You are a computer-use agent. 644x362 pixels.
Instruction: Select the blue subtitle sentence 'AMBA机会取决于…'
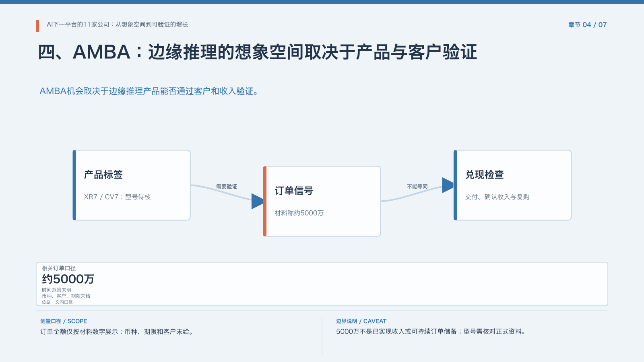(x=149, y=91)
